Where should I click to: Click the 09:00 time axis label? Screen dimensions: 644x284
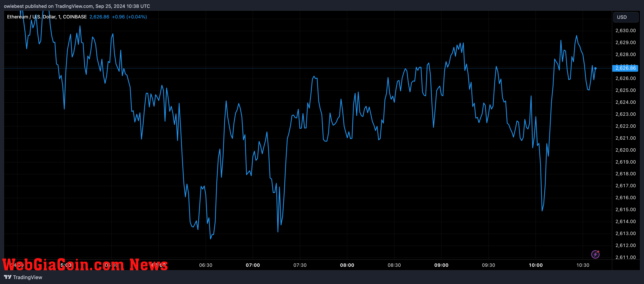(x=441, y=265)
